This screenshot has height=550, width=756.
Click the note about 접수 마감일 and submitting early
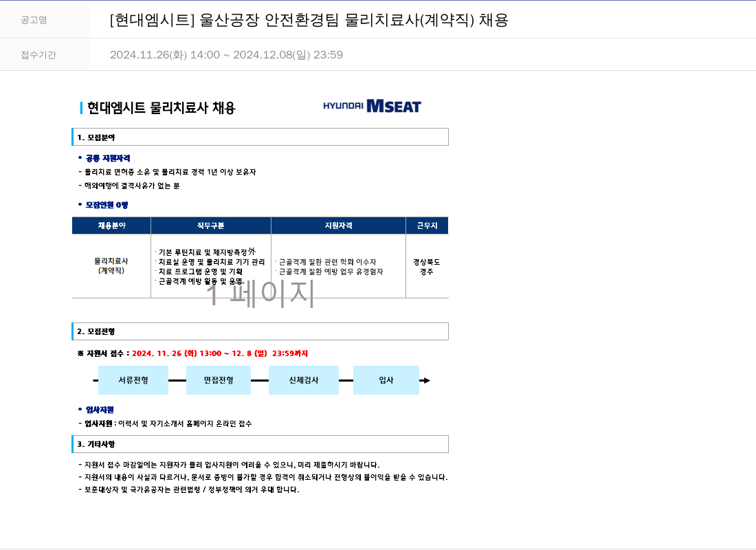229,465
